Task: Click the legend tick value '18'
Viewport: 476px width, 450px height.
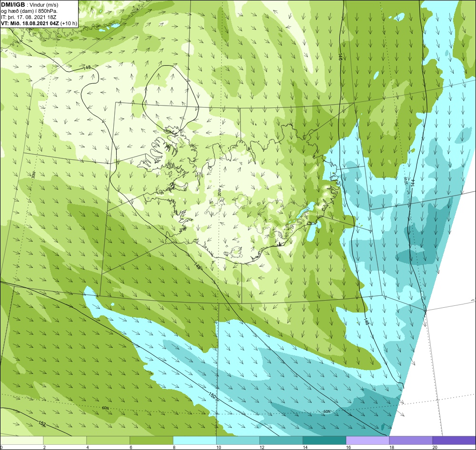Action: click(392, 447)
